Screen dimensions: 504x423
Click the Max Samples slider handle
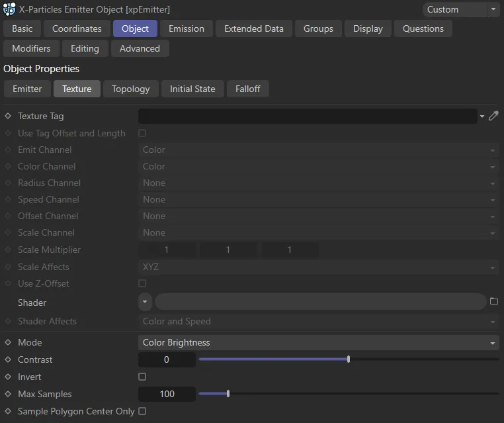click(x=228, y=394)
